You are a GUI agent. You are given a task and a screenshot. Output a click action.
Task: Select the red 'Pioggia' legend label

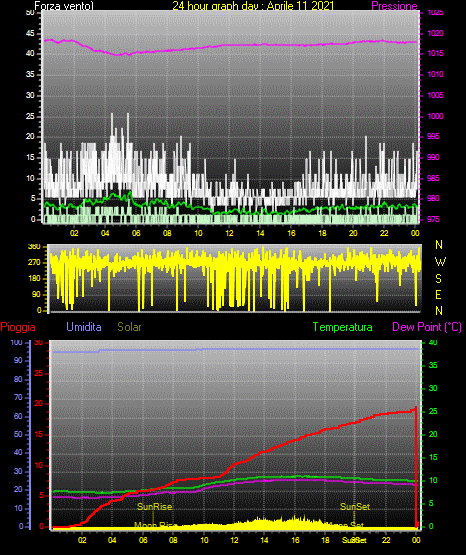click(x=18, y=327)
